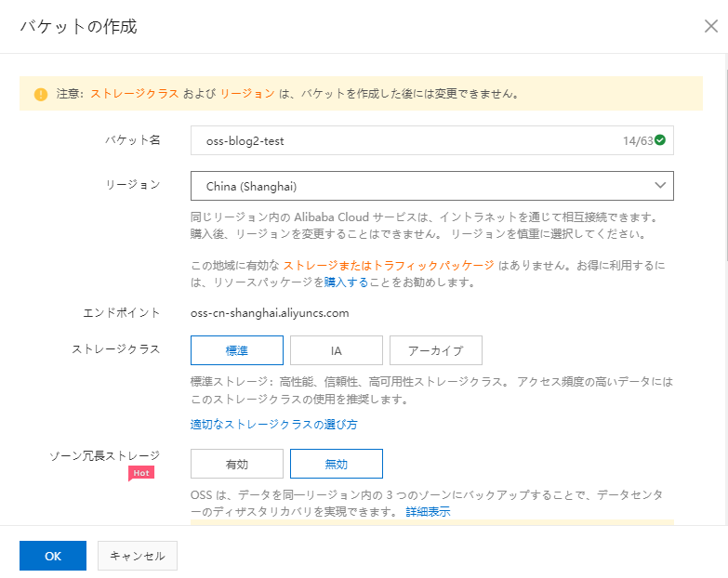Click the dialog vertical scrollbar
The height and width of the screenshot is (578, 728).
(726, 164)
